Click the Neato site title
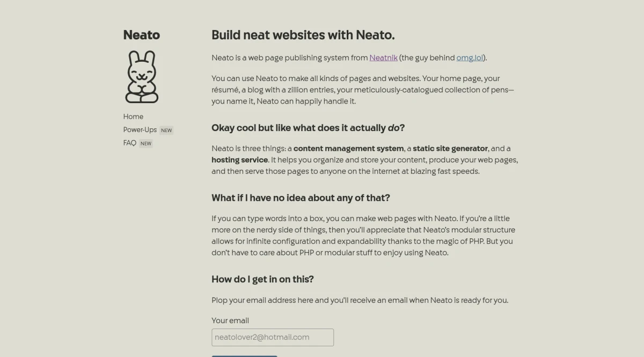Screen dimensions: 644x357 coord(142,35)
